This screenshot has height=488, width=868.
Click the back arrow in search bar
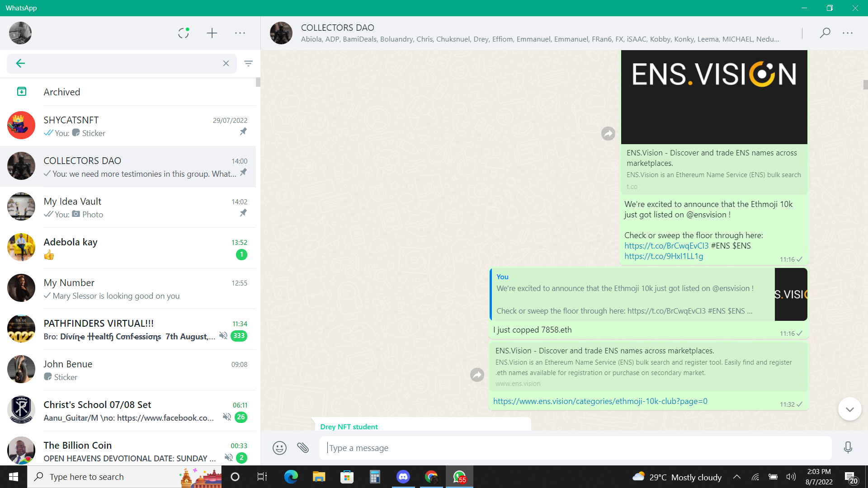coord(20,63)
